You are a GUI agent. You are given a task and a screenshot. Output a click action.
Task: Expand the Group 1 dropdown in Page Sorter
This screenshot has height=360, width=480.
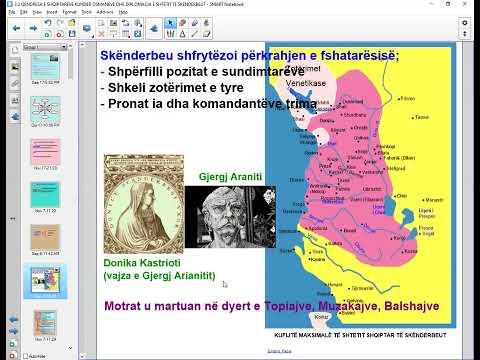click(x=64, y=47)
